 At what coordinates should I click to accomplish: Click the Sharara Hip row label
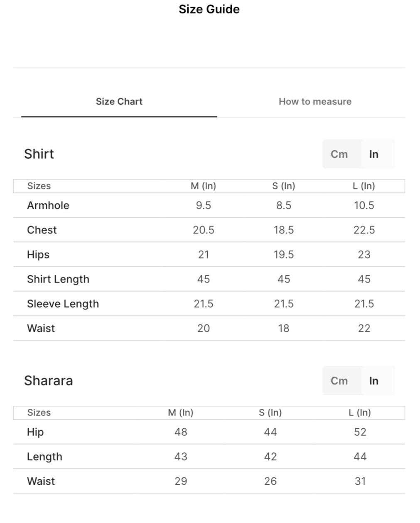(x=35, y=432)
